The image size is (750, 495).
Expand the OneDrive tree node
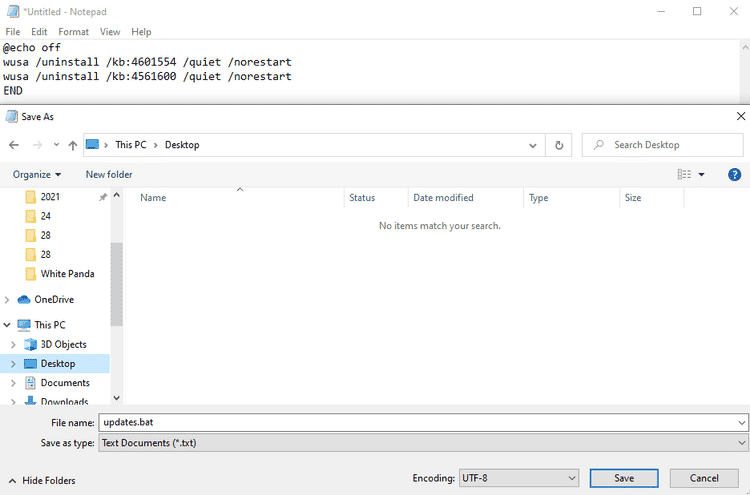coord(8,299)
